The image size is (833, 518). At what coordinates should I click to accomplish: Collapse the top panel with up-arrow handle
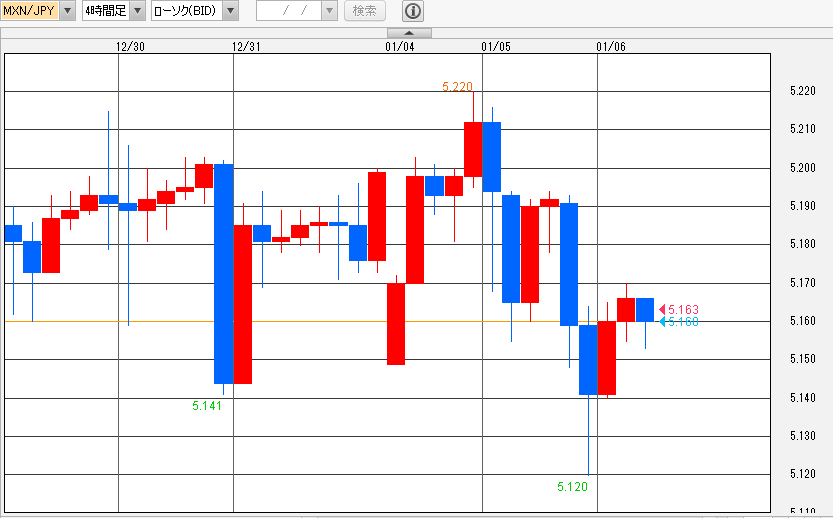pyautogui.click(x=409, y=33)
